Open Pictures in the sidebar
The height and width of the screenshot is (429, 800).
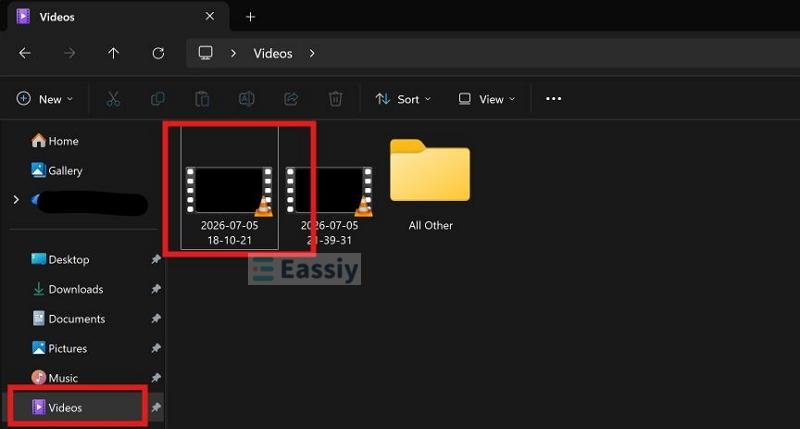59,348
